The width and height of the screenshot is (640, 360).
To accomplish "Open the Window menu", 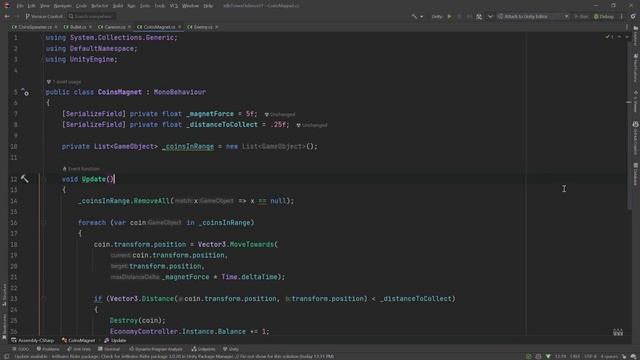I will point(190,6).
